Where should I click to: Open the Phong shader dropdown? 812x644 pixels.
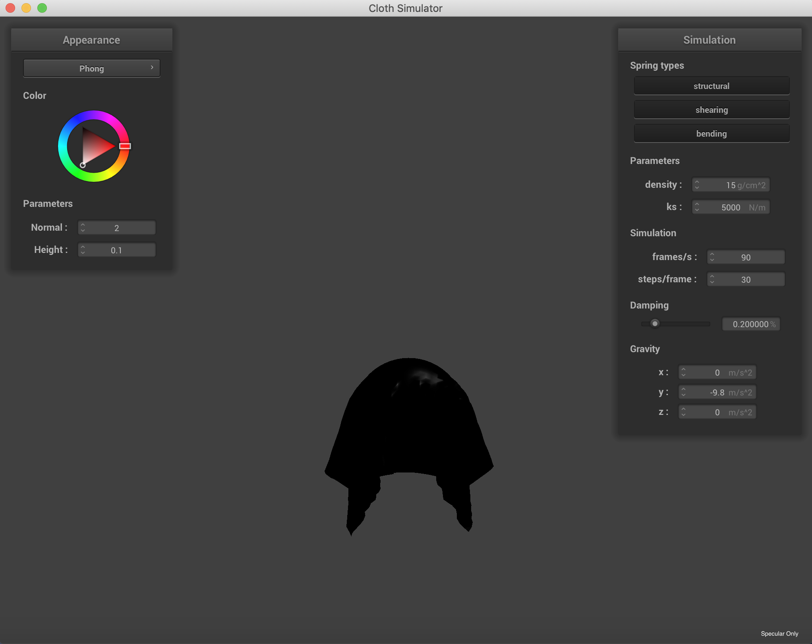pyautogui.click(x=92, y=68)
